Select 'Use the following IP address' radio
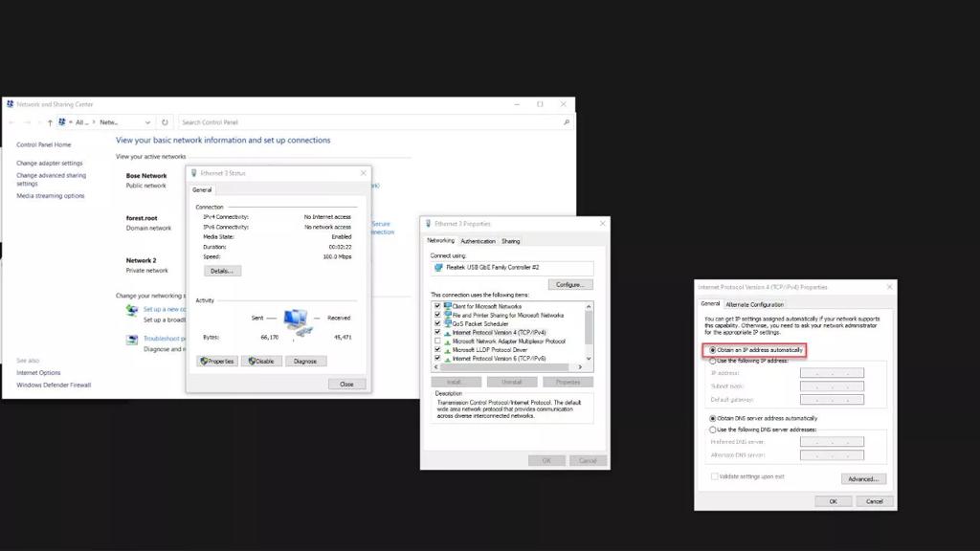The width and height of the screenshot is (980, 551). point(713,361)
